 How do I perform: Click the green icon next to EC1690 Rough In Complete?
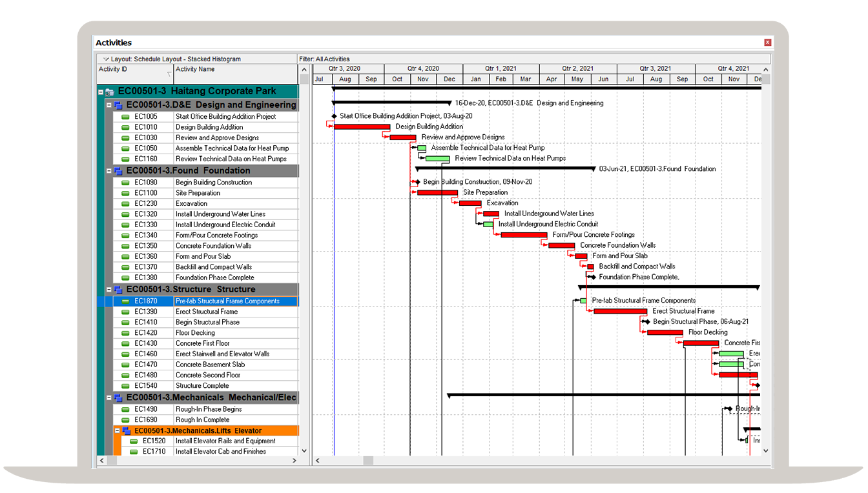[126, 419]
